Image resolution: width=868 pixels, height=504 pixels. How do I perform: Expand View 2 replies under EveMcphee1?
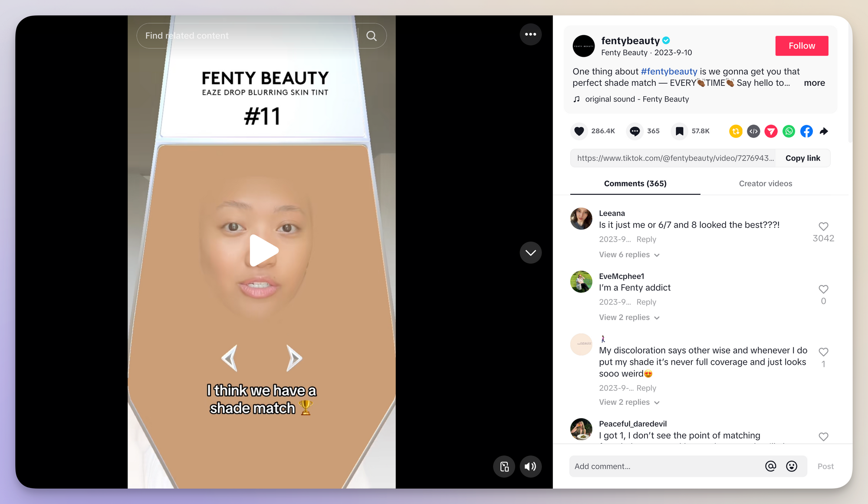coord(629,317)
